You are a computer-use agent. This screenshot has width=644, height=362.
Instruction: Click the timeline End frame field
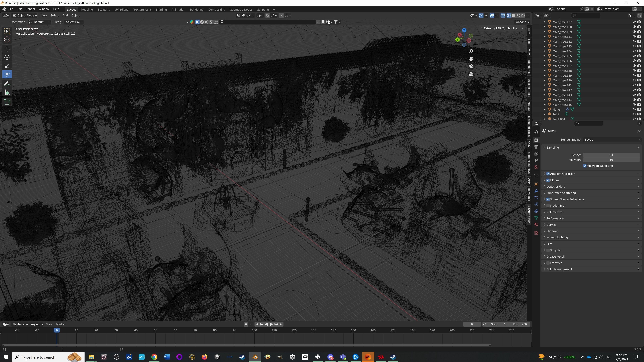520,324
